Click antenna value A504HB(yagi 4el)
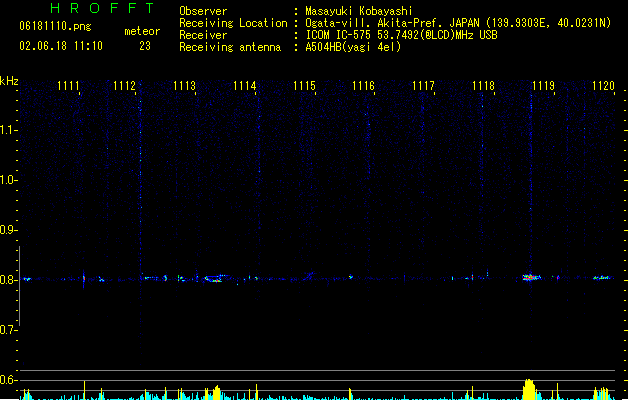 tap(353, 47)
